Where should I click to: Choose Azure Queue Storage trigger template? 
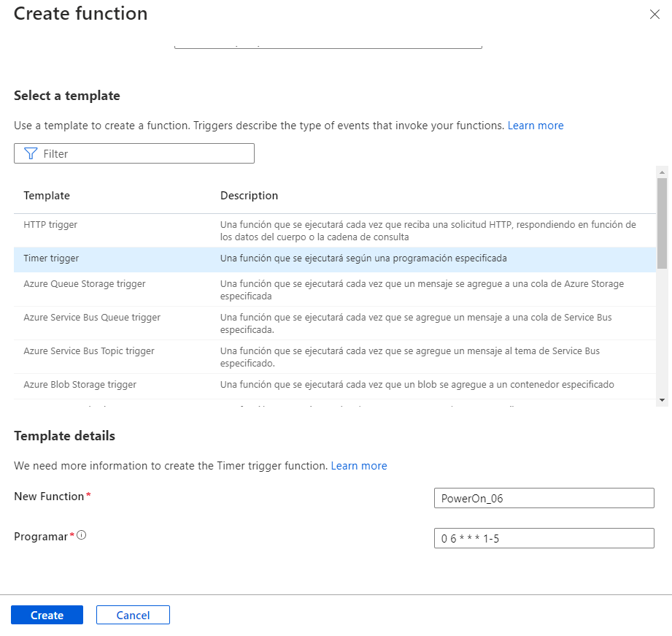(85, 284)
